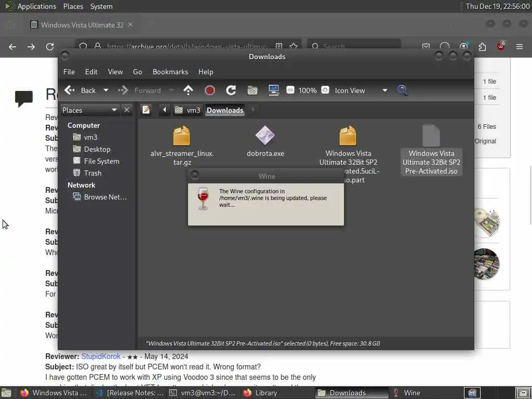Switch to Windows Vista Firefox taskbar item
The image size is (532, 399).
pos(54,393)
